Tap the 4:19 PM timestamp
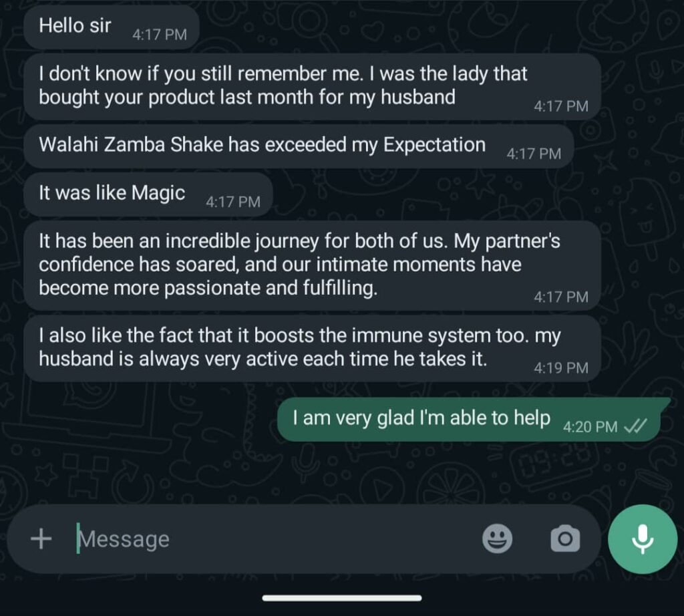Screen dimensions: 684x616 [561, 367]
